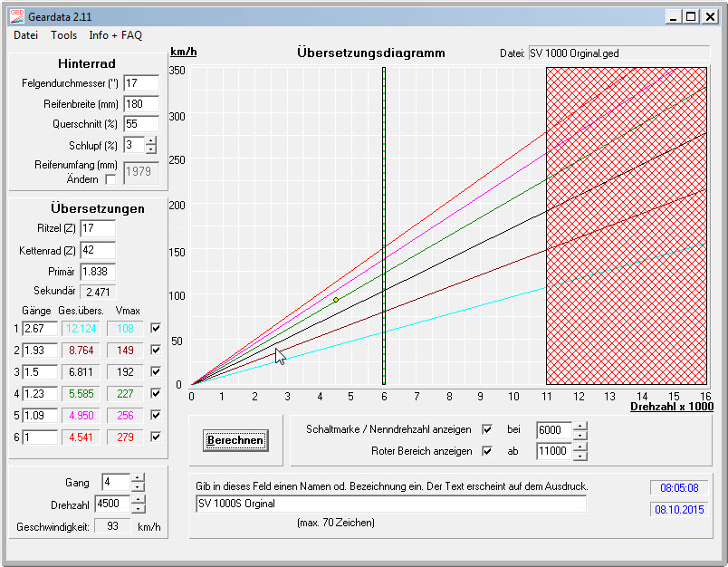Disable Roter Bereich anzeigen checkbox
Viewport: 728px width, 567px height.
488,451
